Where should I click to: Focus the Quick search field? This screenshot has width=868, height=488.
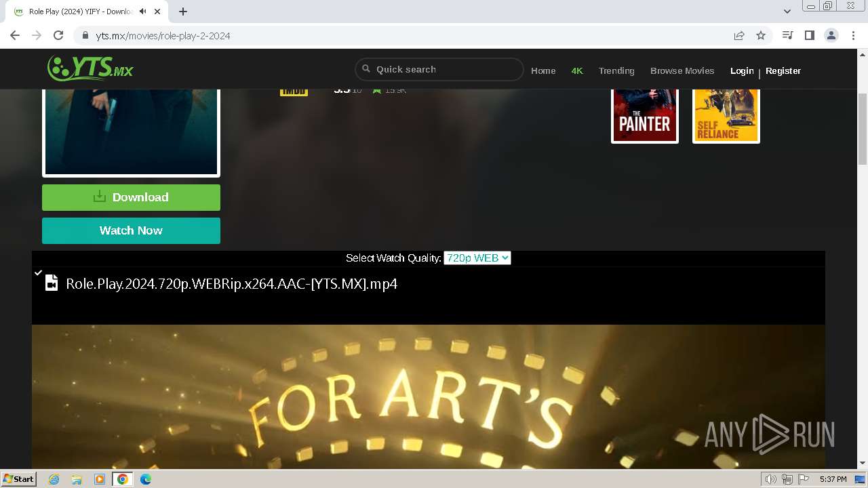439,69
